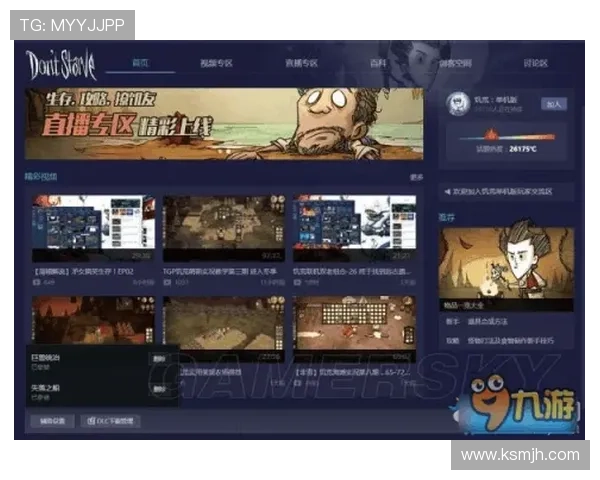Click the 删除 button for 巨兽统治
This screenshot has height=480, width=600.
click(159, 359)
